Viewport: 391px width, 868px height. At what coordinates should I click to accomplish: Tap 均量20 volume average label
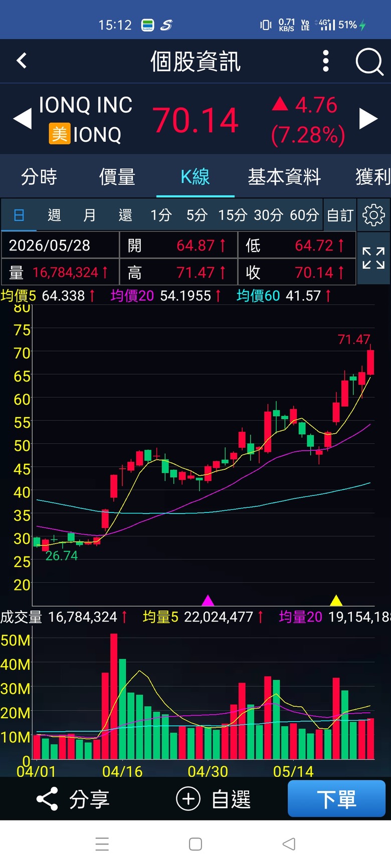click(301, 617)
